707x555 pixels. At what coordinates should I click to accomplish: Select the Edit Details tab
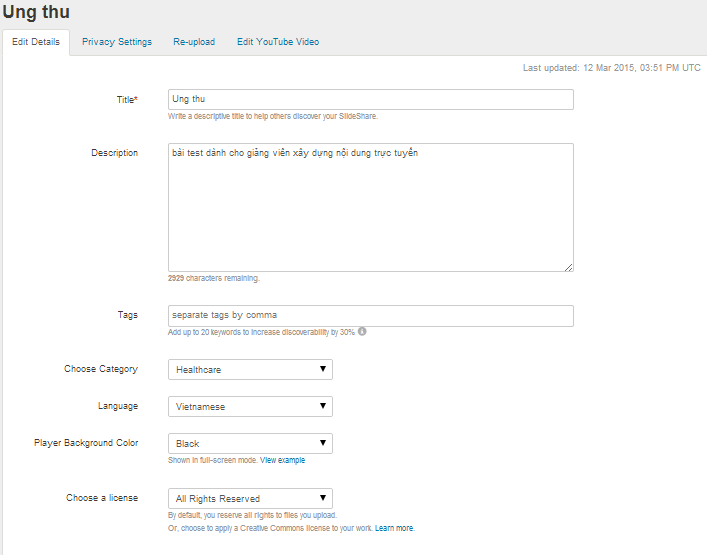[36, 42]
